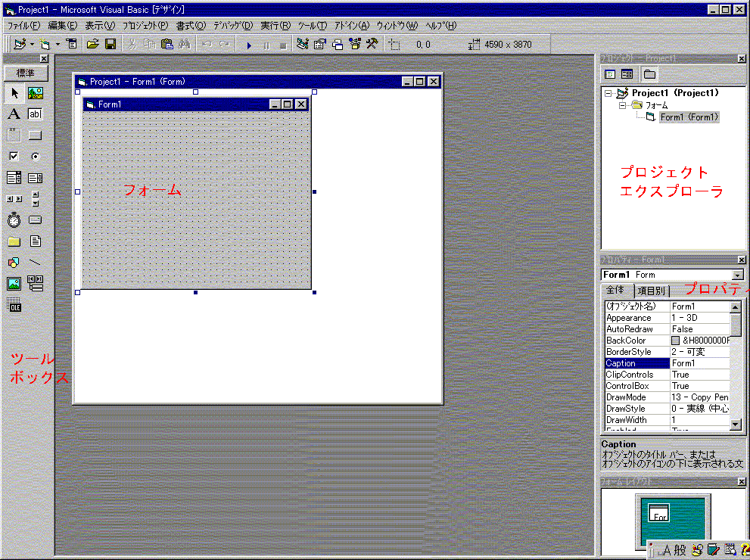Click the Copy toolbar icon
The image size is (750, 560).
coord(150,45)
